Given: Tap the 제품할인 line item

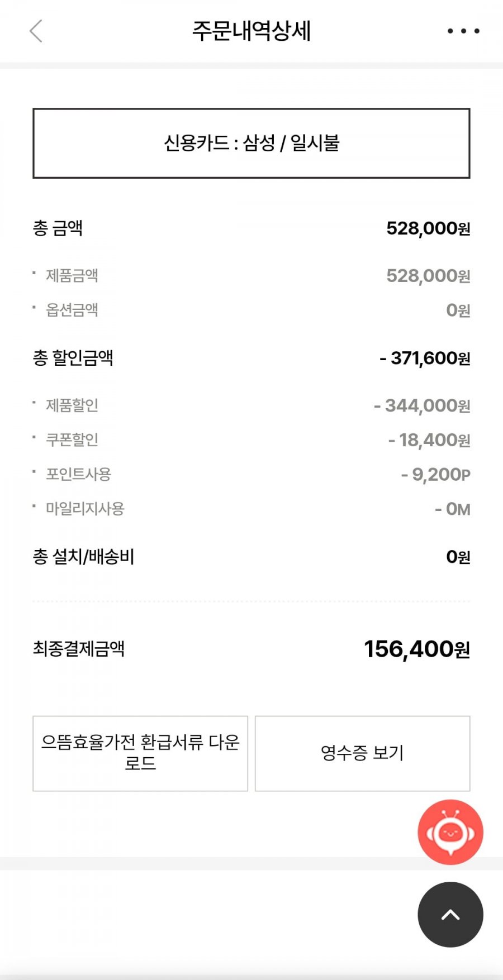Looking at the screenshot, I should [72, 405].
